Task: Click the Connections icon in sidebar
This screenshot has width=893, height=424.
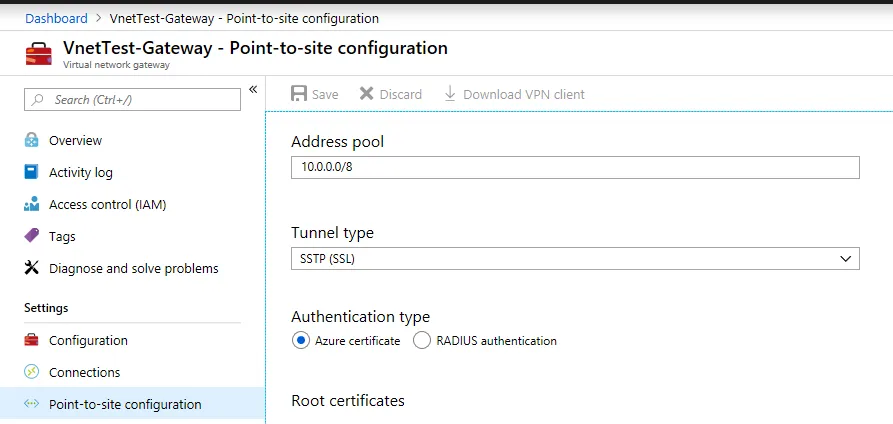Action: click(31, 372)
